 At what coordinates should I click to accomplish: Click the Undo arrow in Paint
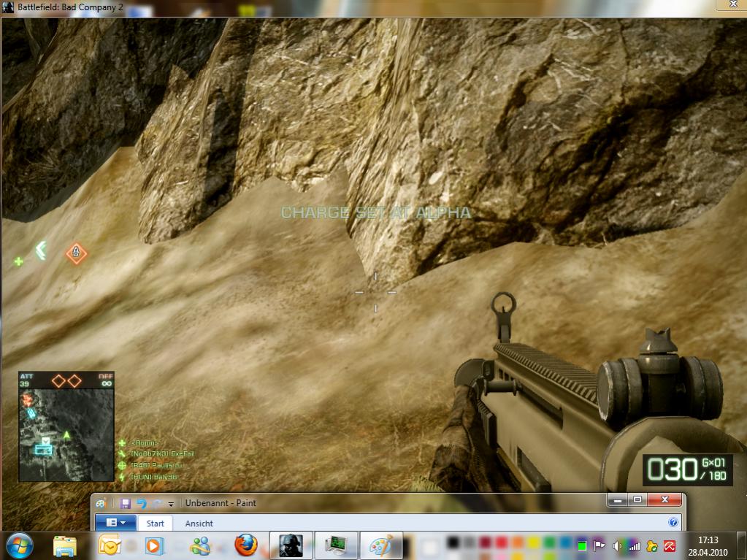click(142, 503)
